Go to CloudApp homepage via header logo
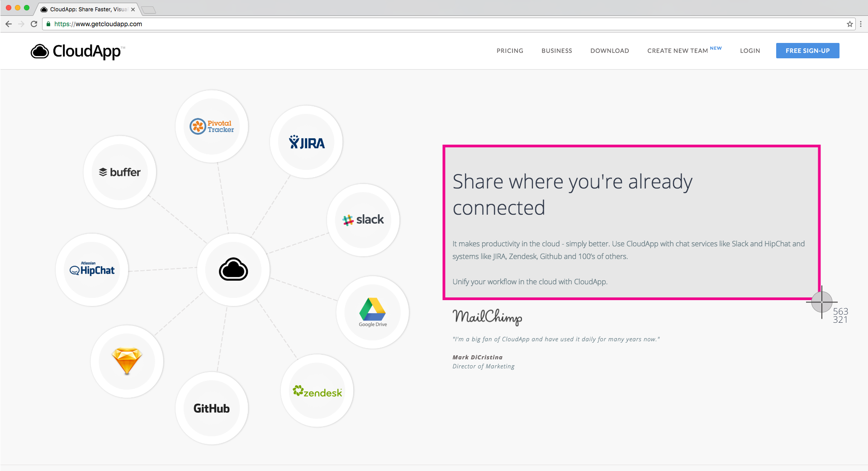This screenshot has height=471, width=868. click(x=77, y=52)
